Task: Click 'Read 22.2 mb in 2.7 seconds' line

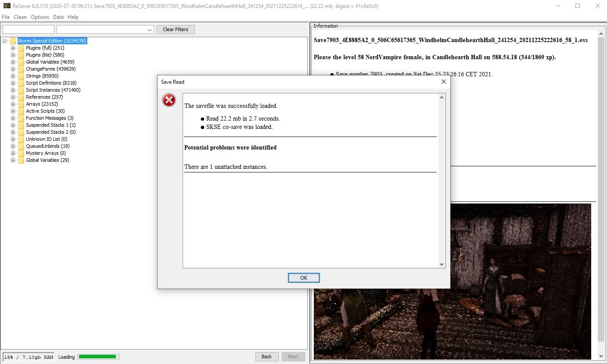Action: coord(243,118)
